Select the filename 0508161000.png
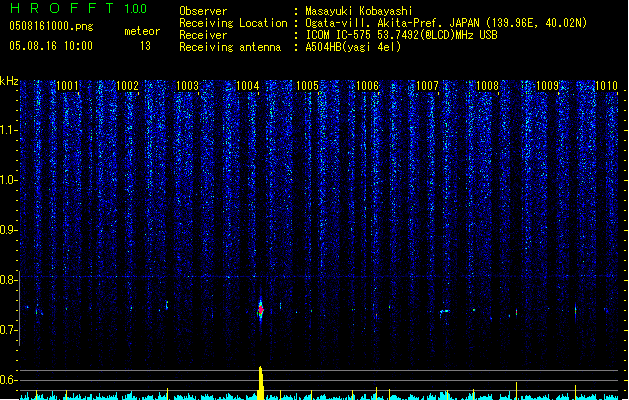Viewport: 629px width, 400px height. coord(51,26)
